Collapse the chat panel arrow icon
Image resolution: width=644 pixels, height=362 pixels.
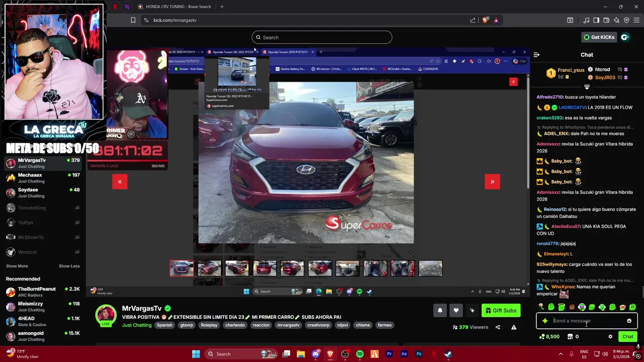pyautogui.click(x=536, y=54)
